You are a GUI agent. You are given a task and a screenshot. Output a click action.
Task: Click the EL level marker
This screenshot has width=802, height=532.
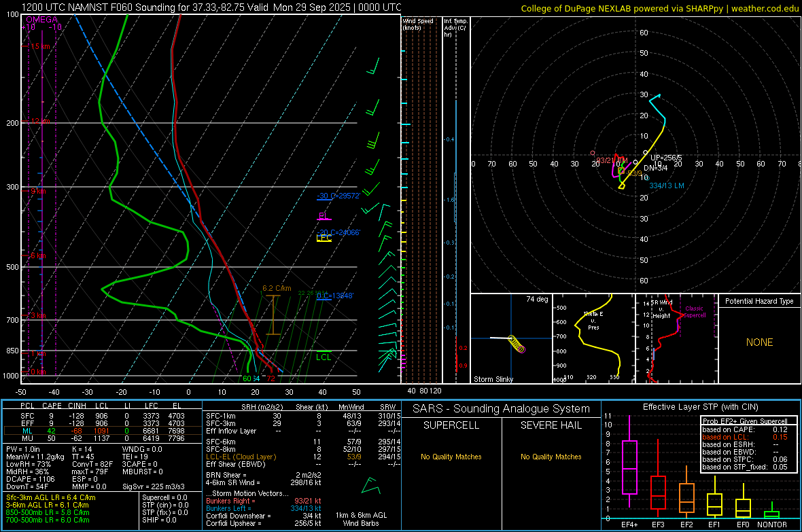pyautogui.click(x=324, y=216)
